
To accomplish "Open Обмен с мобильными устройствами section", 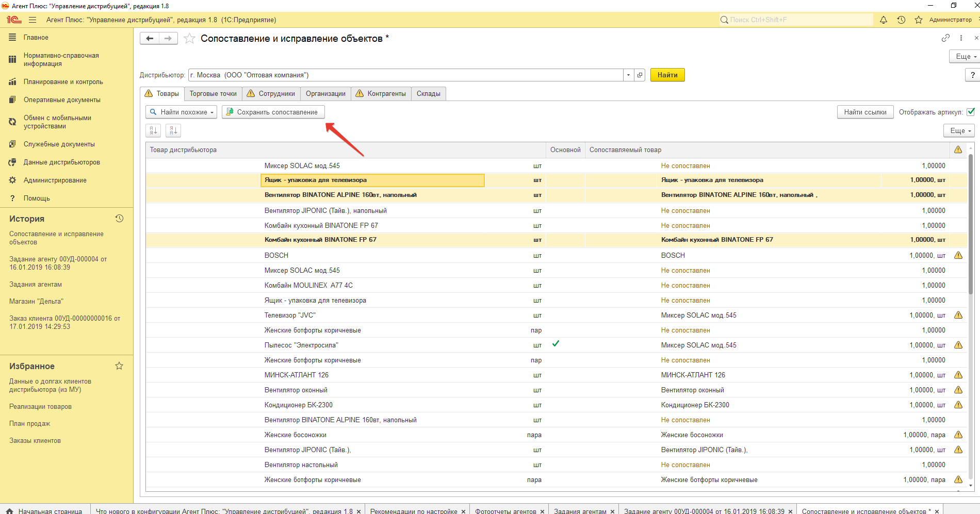I will pos(57,122).
